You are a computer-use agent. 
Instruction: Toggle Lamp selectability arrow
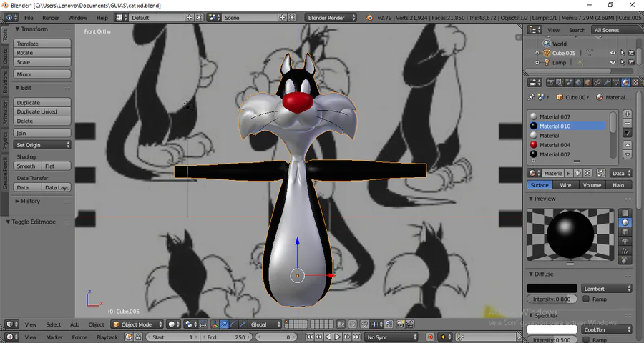(623, 62)
